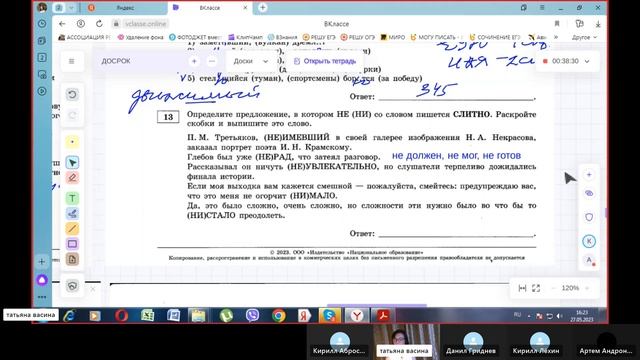The width and height of the screenshot is (640, 360).
Task: Choose the blue shapes tool
Action: tap(72, 213)
